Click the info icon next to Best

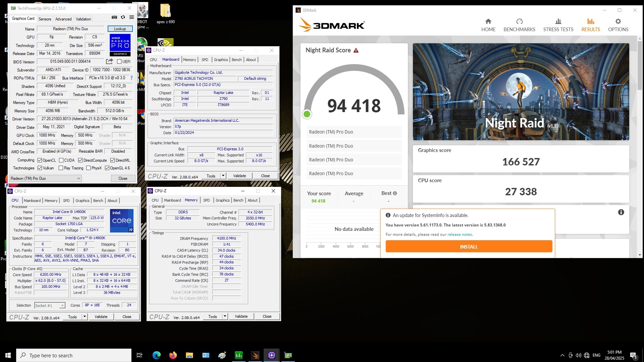(x=395, y=193)
